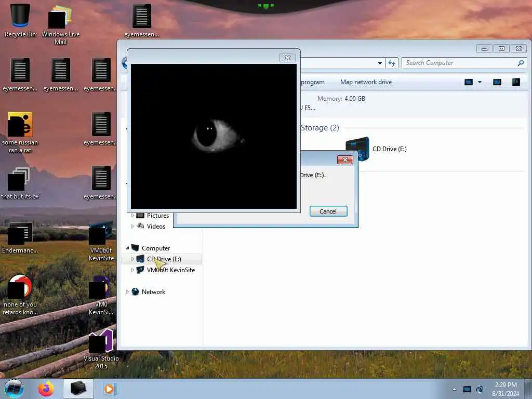Select eyemessen file beside 'that but its c#'
The height and width of the screenshot is (399, 532).
[x=101, y=183]
